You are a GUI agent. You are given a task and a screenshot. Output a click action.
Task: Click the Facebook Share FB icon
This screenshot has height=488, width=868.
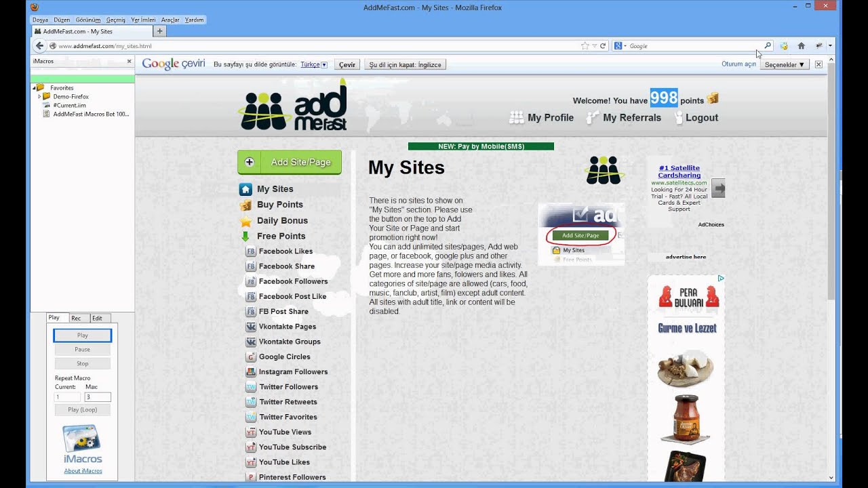(251, 266)
